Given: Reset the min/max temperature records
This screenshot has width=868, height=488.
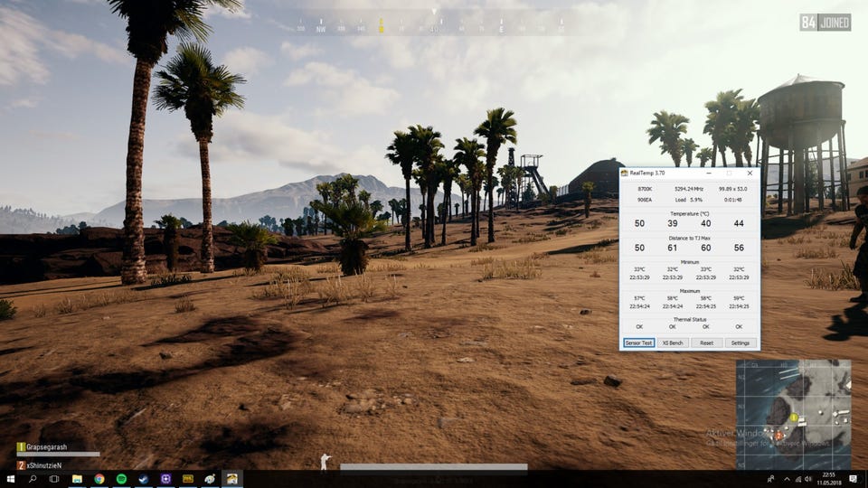Looking at the screenshot, I should point(706,343).
